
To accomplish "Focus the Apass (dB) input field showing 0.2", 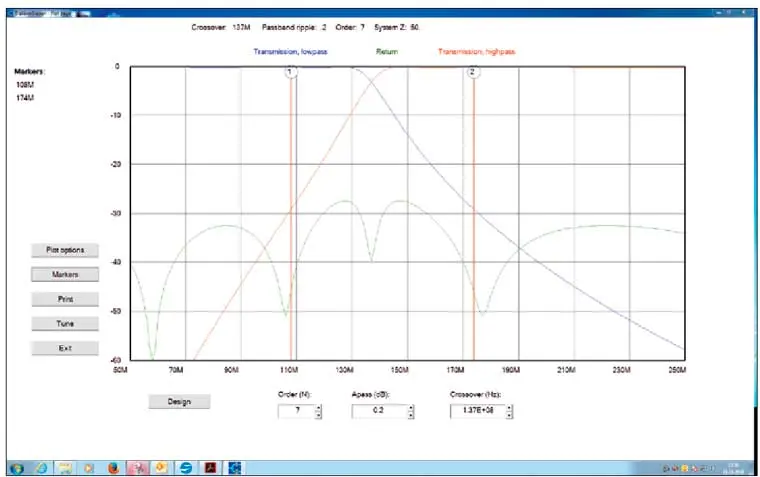I will tap(380, 412).
